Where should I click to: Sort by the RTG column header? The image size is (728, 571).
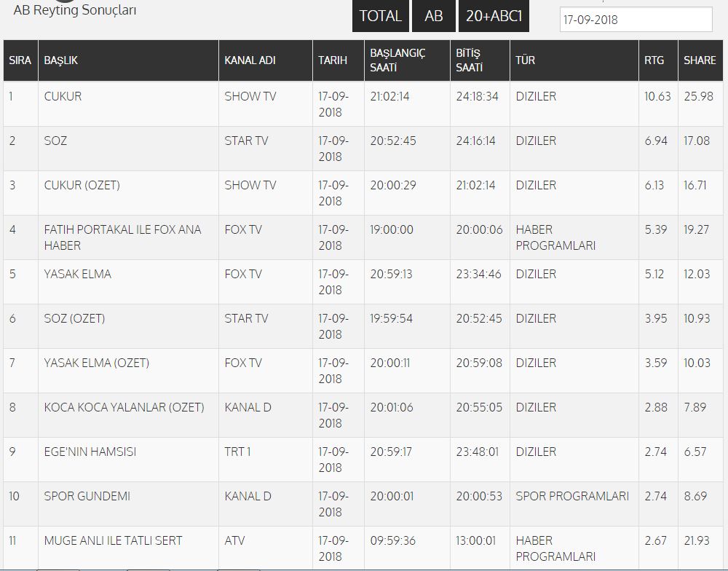(x=658, y=60)
